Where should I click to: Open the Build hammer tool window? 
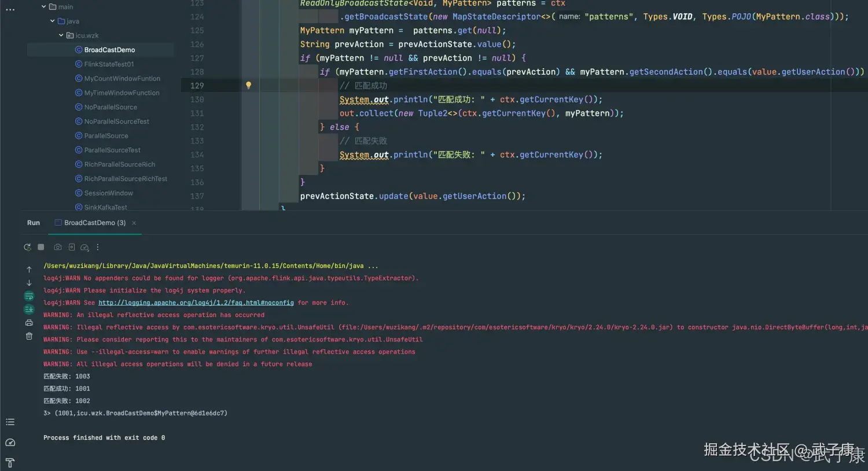10,462
